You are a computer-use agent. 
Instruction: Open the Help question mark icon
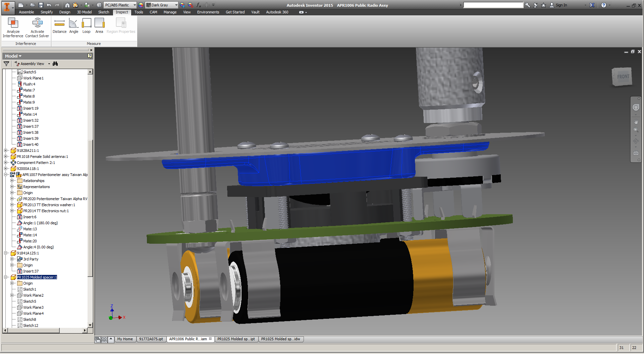(x=604, y=5)
